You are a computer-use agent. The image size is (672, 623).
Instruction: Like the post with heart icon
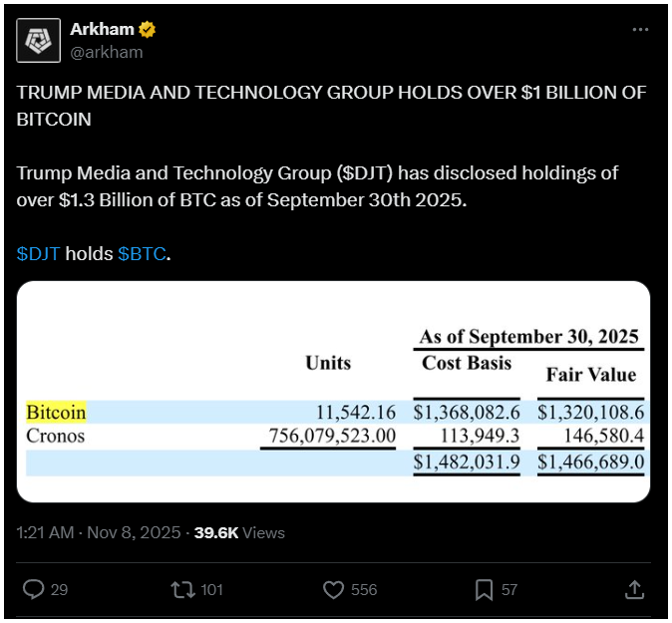click(334, 589)
